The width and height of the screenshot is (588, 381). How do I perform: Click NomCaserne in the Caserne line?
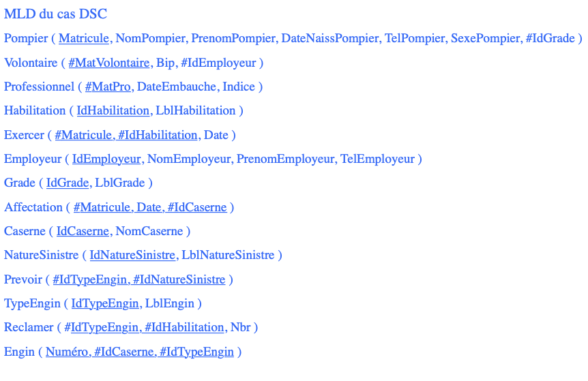tap(149, 232)
